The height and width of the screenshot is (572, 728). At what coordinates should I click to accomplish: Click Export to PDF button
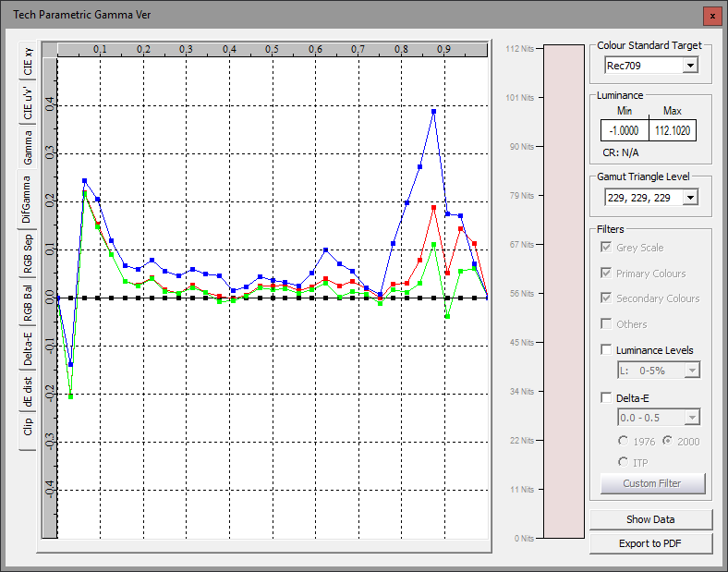[650, 543]
